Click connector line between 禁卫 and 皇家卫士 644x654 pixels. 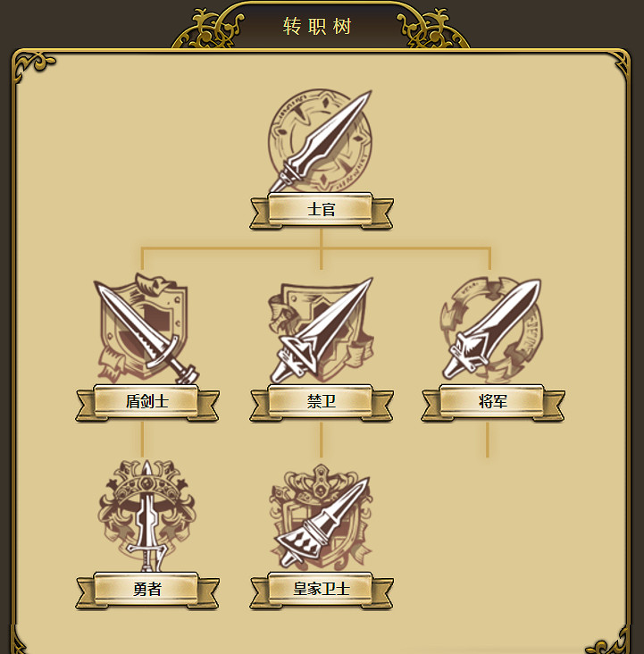[321, 440]
